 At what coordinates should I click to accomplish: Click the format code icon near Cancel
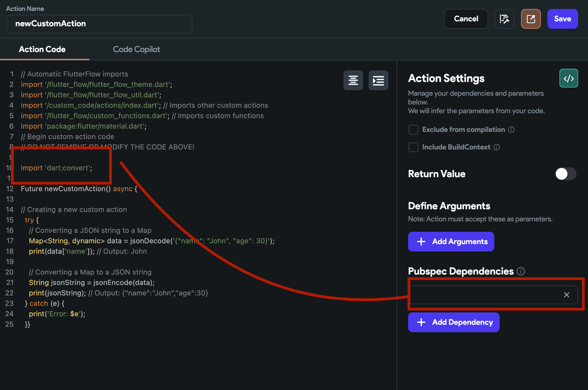504,19
